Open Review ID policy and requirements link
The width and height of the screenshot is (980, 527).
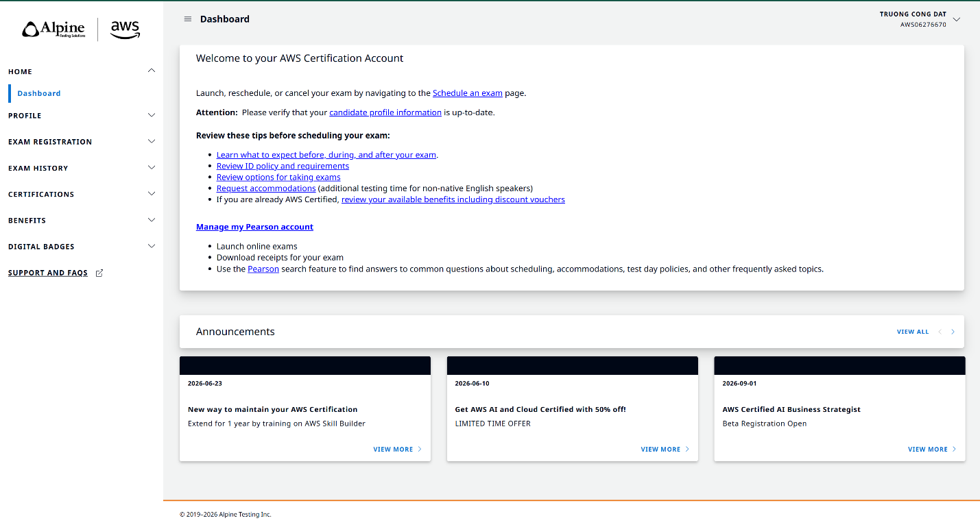point(283,166)
